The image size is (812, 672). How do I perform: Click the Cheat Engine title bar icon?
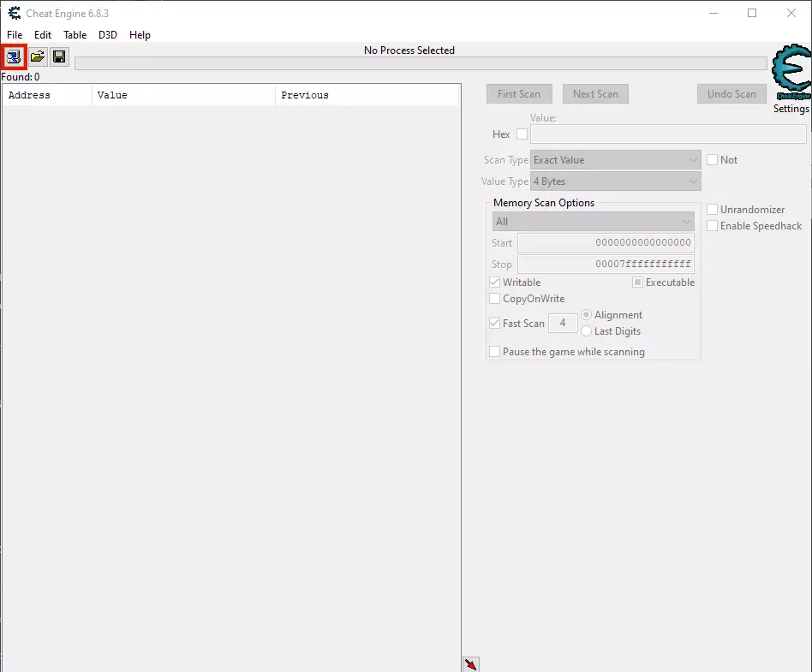coord(14,13)
